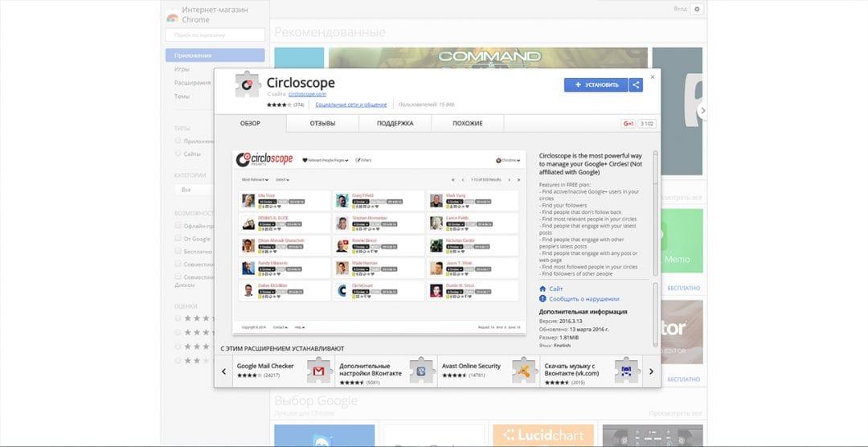Select Приложения in the sidebar
Image resolution: width=868 pixels, height=447 pixels.
pos(215,55)
